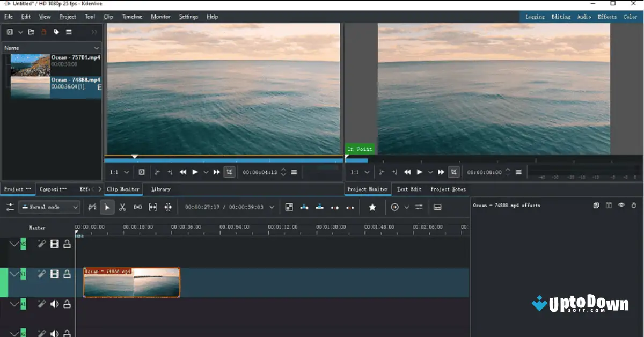
Task: Switch to the Color layout
Action: tap(630, 17)
